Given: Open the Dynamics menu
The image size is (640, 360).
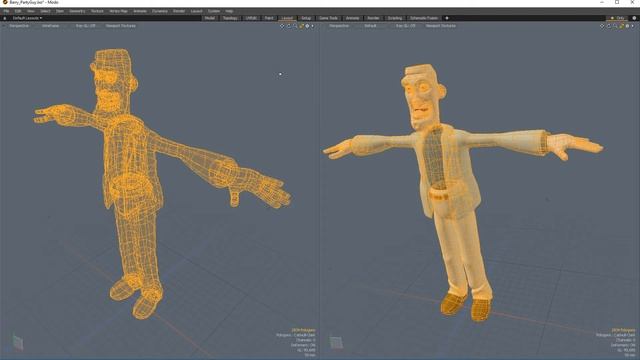Looking at the screenshot, I should pyautogui.click(x=160, y=11).
